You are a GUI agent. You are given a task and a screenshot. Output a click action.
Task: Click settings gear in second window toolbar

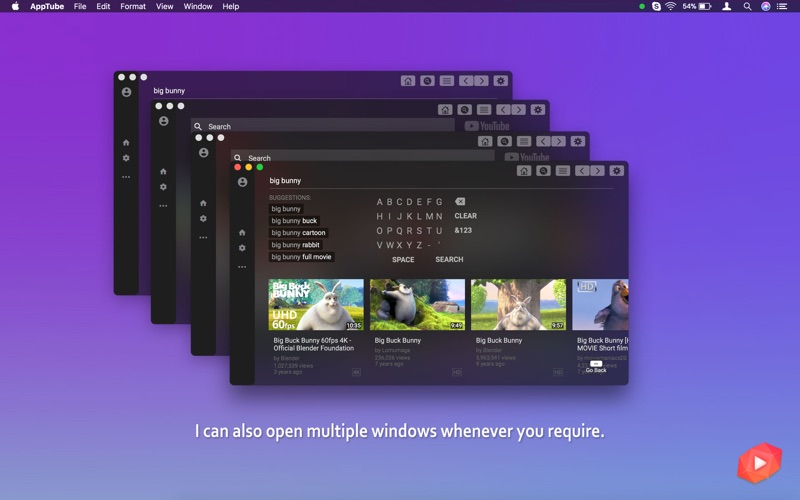point(538,110)
